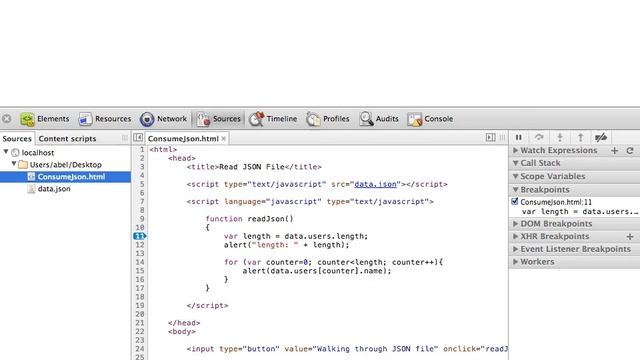Click the '<input type="button"' code line
The width and height of the screenshot is (640, 360).
(x=347, y=349)
